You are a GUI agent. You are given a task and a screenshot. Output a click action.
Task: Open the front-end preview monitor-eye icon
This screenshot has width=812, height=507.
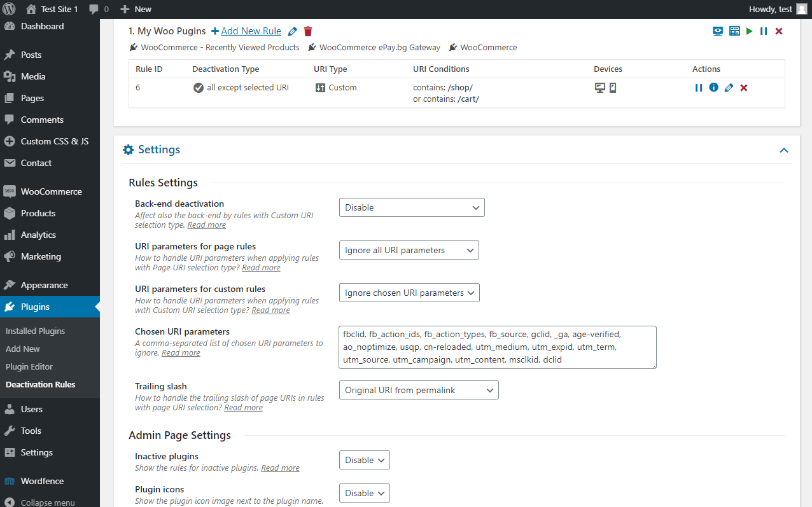[x=718, y=31]
